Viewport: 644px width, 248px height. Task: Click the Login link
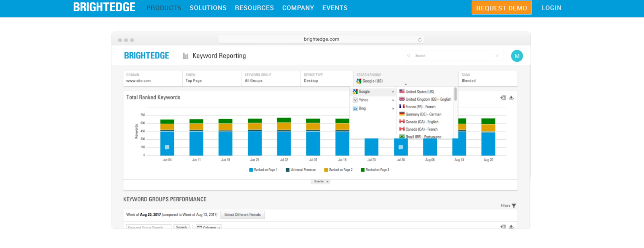551,8
